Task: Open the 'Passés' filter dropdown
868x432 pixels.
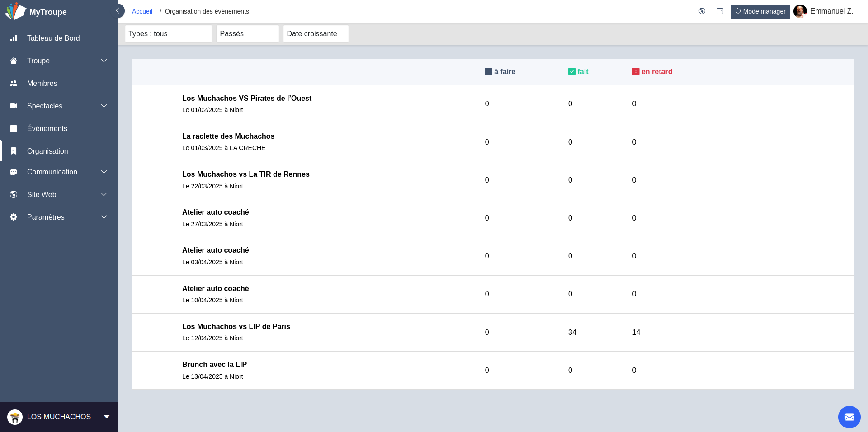Action: tap(247, 34)
